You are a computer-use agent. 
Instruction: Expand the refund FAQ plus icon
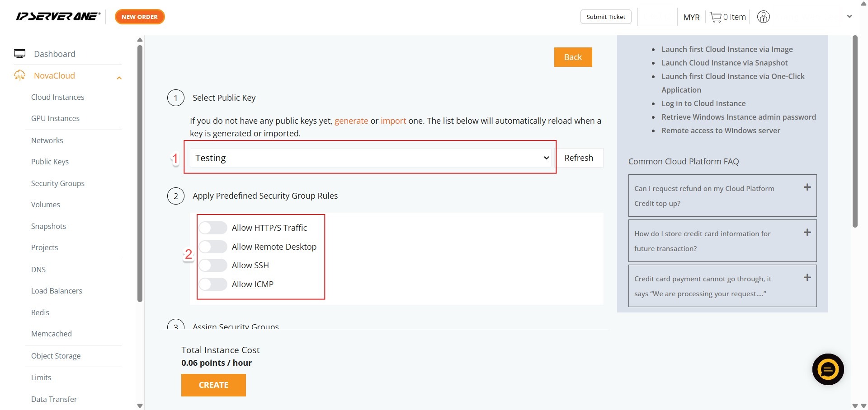point(807,187)
